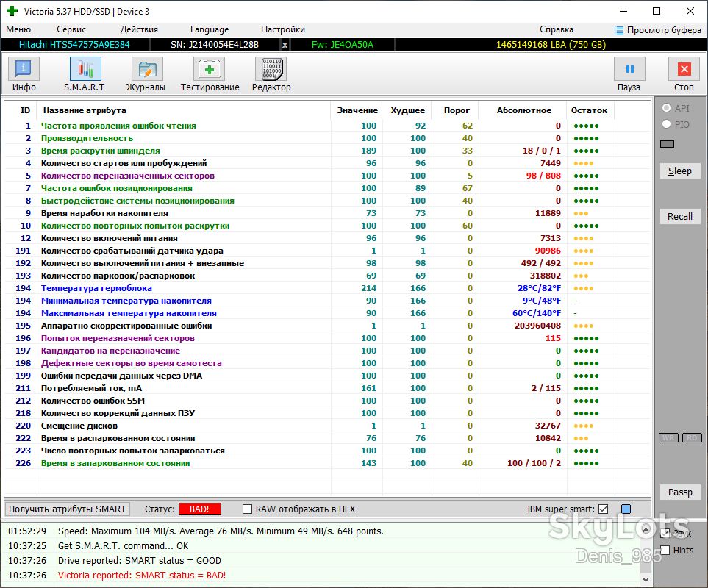Image resolution: width=708 pixels, height=588 pixels.
Task: Click the log scrollbar down arrow
Action: click(x=646, y=579)
